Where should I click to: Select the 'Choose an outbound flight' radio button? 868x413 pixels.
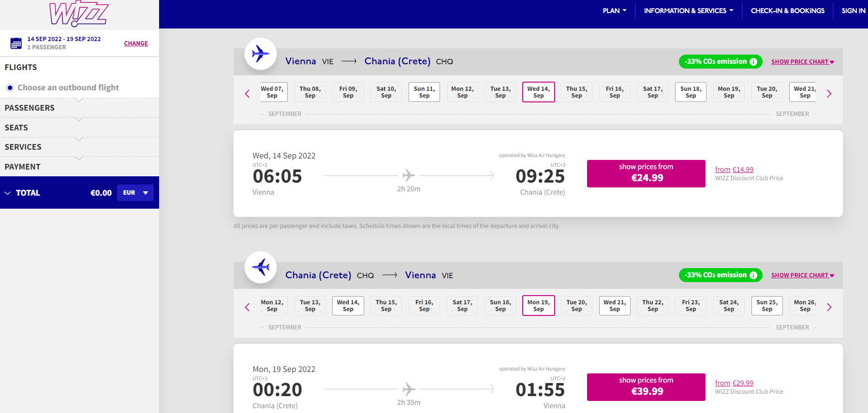pyautogui.click(x=10, y=87)
